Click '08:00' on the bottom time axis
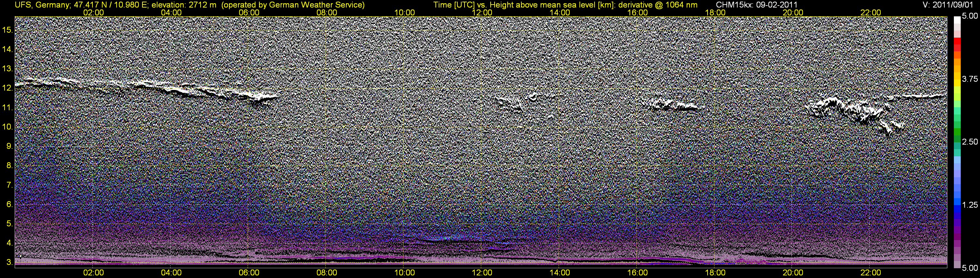This screenshot has width=980, height=278. tap(327, 273)
